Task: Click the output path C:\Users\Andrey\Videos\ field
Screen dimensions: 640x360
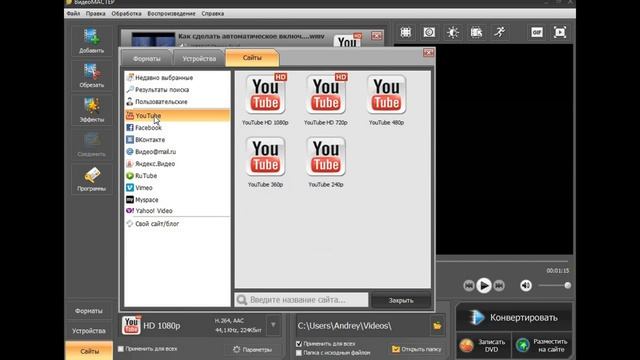Action: tap(362, 326)
